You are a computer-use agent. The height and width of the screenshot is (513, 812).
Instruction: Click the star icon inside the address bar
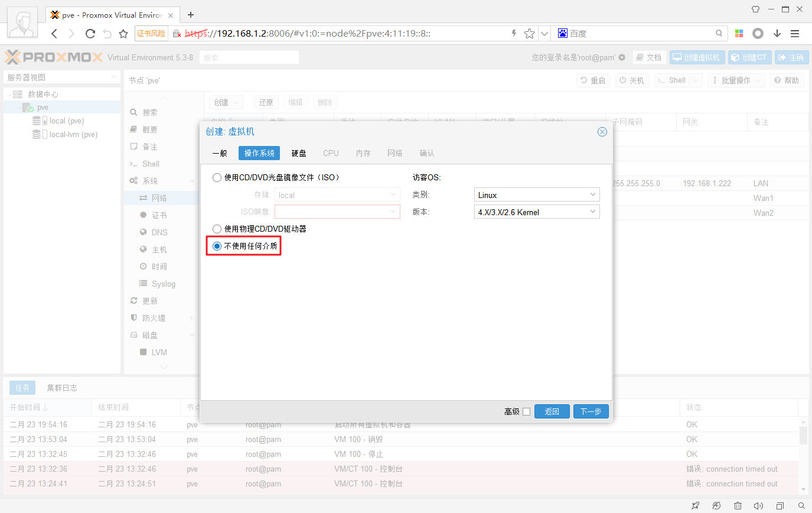coord(530,34)
